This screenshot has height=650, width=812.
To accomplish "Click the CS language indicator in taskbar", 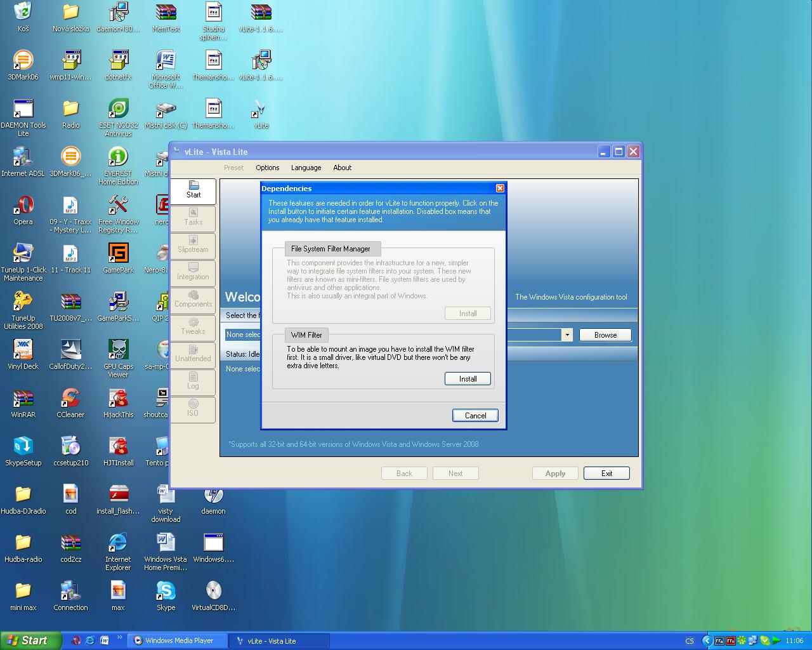I will coord(690,641).
